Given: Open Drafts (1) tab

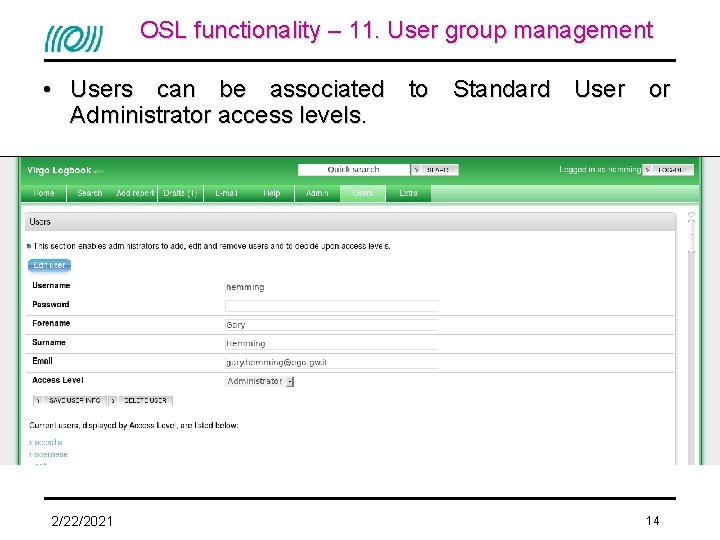Looking at the screenshot, I should tap(180, 193).
